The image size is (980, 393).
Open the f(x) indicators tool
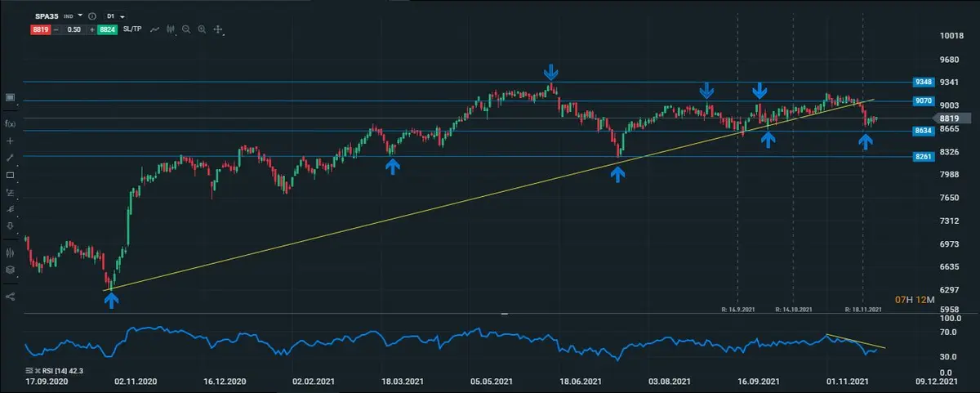click(11, 123)
